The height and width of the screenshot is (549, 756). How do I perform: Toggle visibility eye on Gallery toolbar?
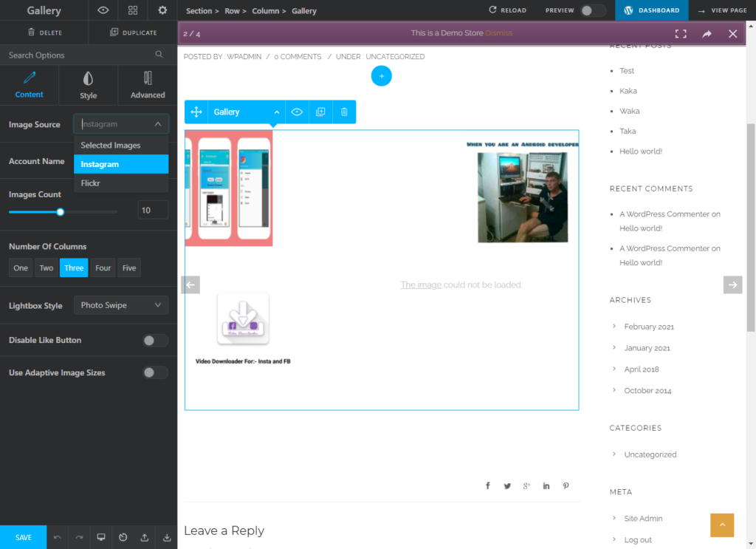click(x=297, y=112)
